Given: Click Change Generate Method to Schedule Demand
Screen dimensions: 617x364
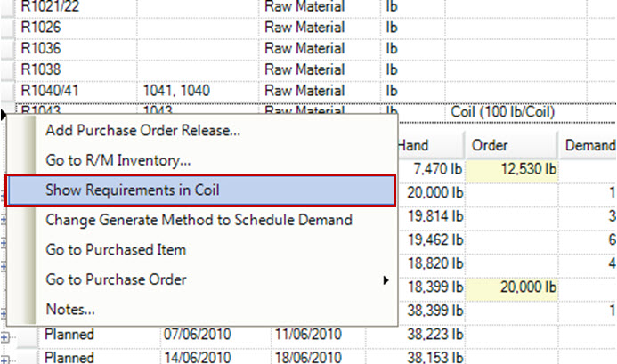Looking at the screenshot, I should 199,219.
